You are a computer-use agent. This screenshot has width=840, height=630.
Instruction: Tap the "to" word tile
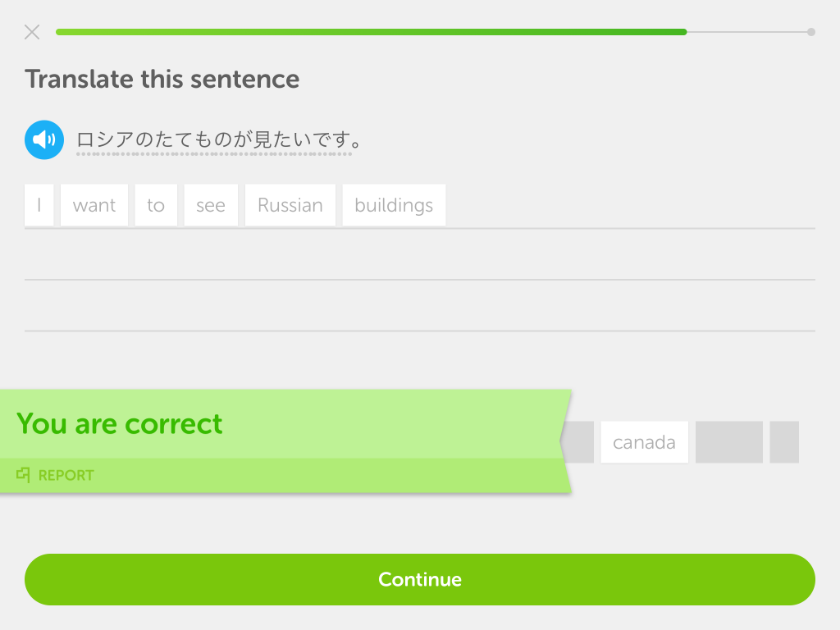pyautogui.click(x=156, y=205)
